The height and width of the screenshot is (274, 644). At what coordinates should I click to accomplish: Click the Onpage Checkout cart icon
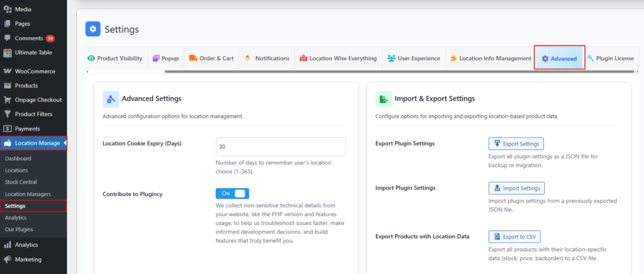click(8, 100)
